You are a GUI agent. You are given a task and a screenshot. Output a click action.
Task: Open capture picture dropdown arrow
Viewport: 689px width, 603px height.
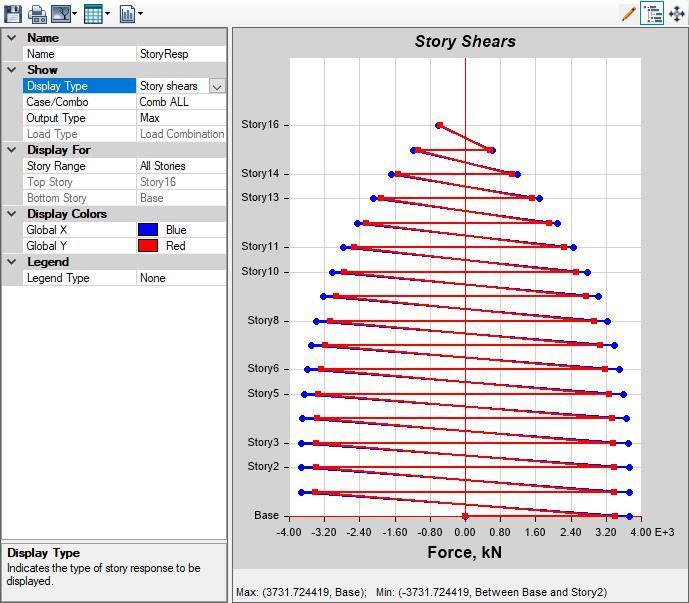pyautogui.click(x=74, y=14)
